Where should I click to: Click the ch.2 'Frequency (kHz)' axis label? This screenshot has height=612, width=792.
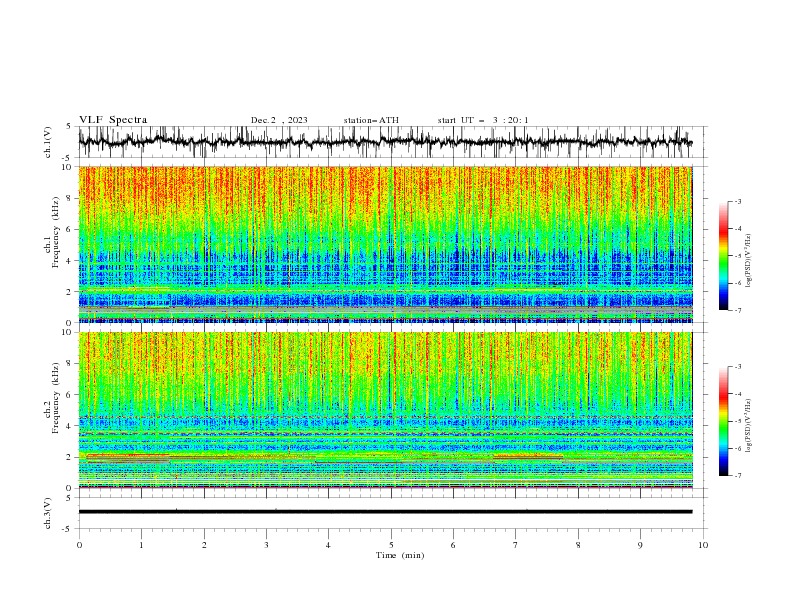point(56,398)
